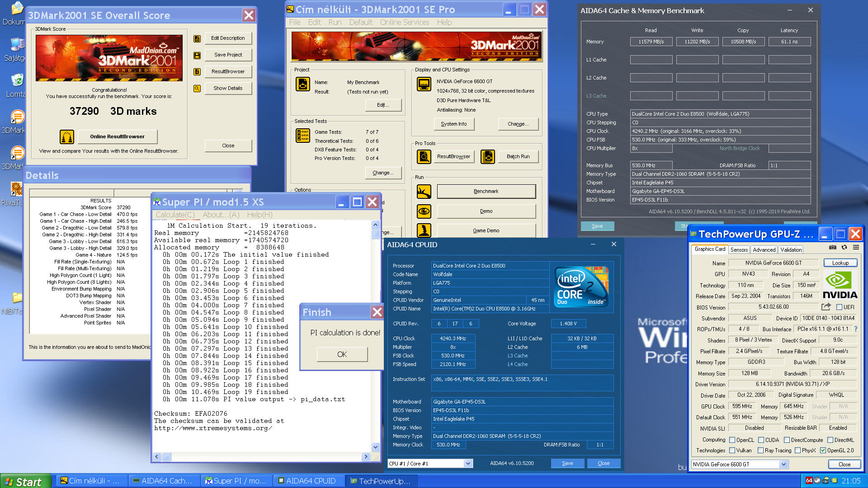Open Online Services menu

(405, 22)
